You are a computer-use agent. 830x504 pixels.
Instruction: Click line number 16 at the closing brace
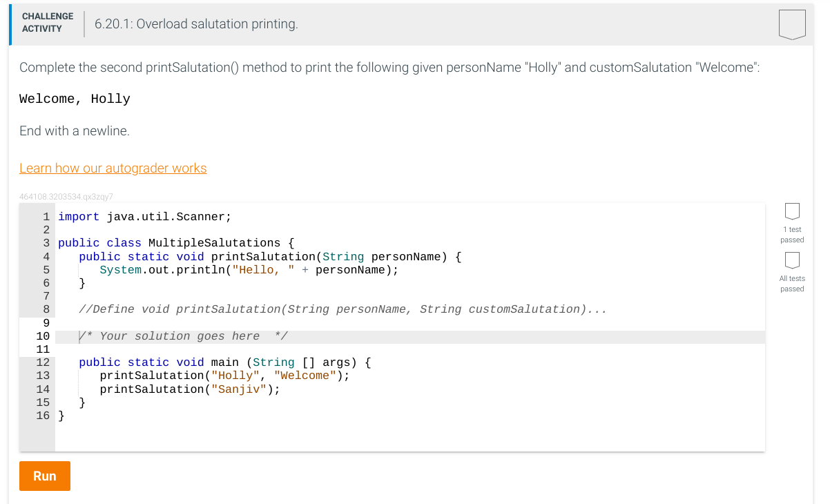43,415
